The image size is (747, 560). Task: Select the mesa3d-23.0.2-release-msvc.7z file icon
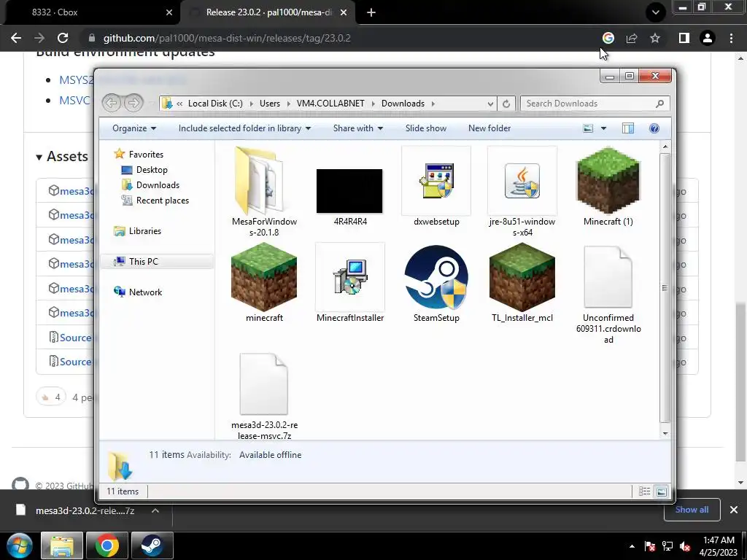click(264, 384)
